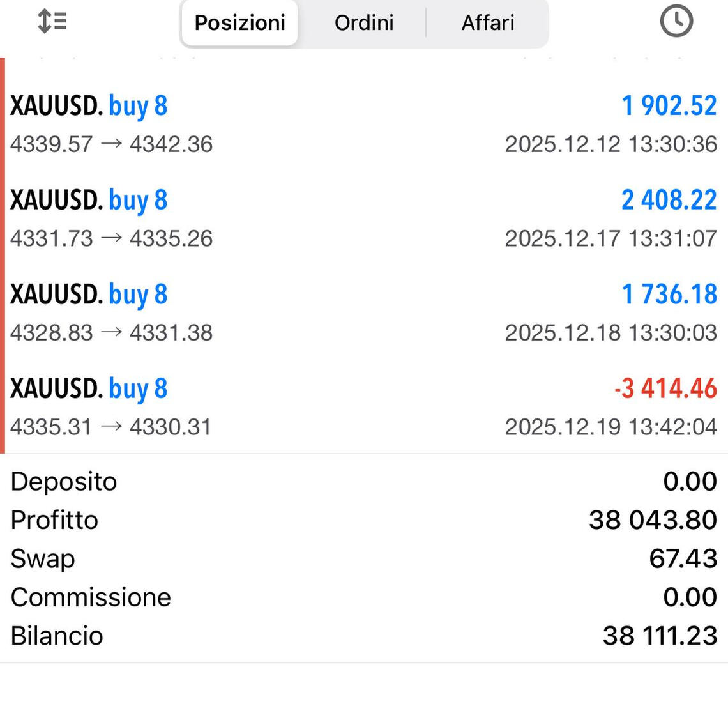This screenshot has width=728, height=706.
Task: Select the price range 4328.83 → 4331.38
Action: pos(111,333)
